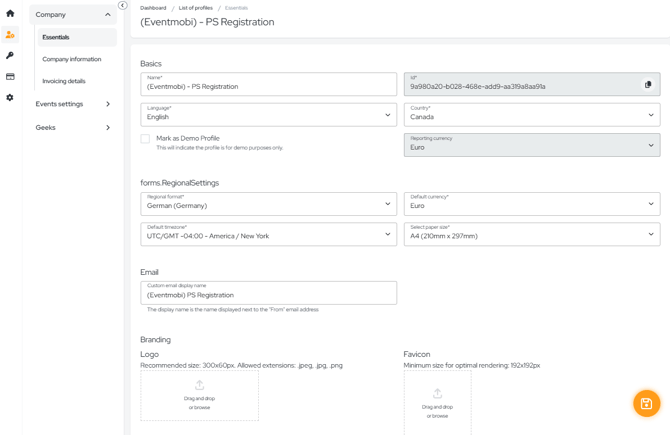This screenshot has height=435, width=670.
Task: Expand the Default timezone dropdown
Action: (268, 234)
